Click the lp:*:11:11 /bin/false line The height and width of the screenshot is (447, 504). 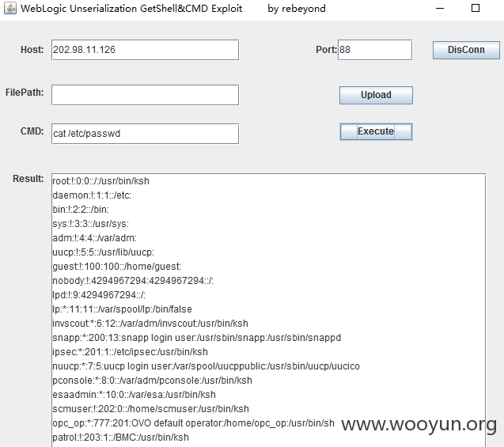[x=122, y=309]
